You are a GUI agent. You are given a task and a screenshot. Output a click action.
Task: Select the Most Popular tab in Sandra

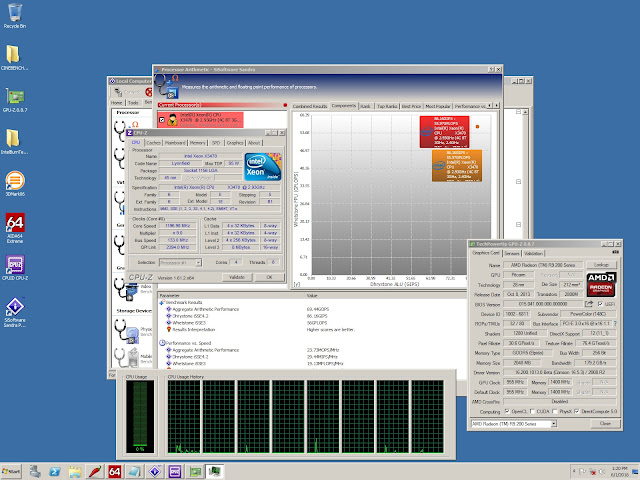(438, 106)
